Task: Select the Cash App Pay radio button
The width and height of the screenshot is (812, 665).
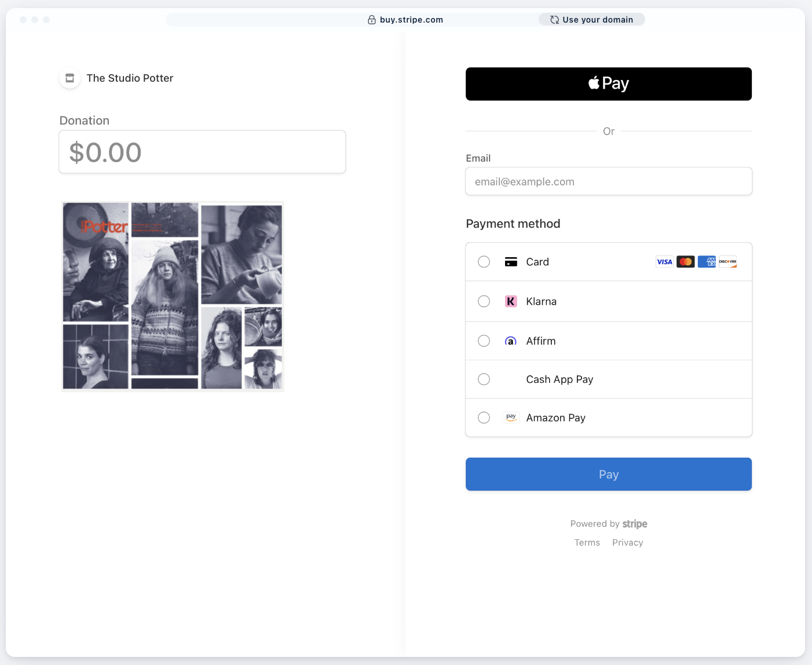Action: [x=484, y=379]
